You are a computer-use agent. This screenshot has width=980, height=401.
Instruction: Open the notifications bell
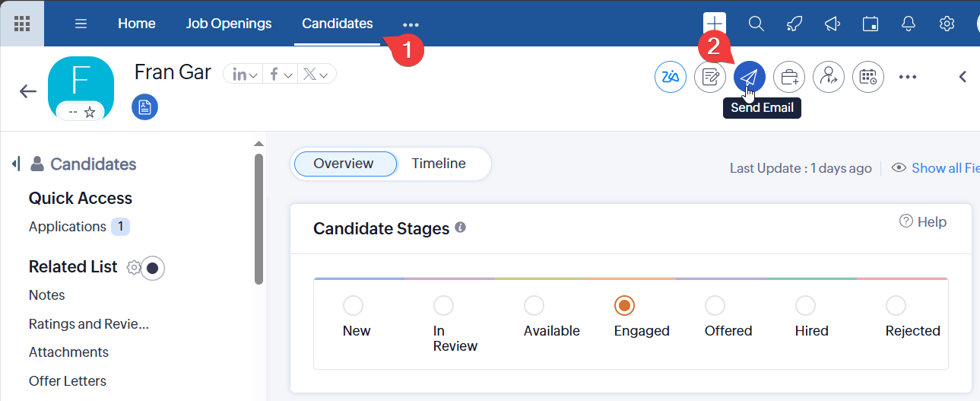(909, 24)
